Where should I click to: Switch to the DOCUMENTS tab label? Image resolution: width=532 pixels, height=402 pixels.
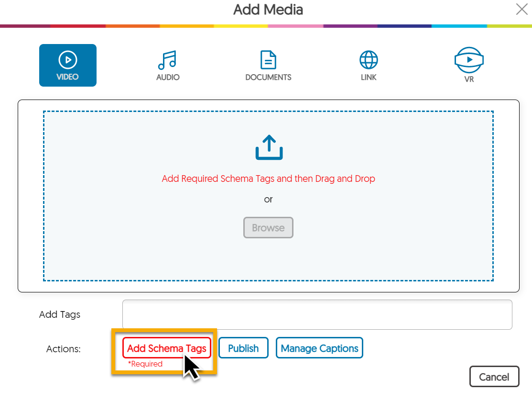268,77
